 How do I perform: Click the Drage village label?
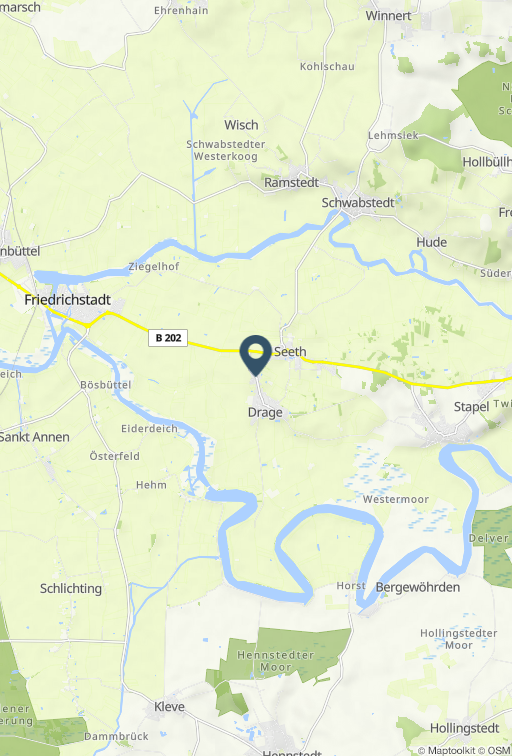point(265,413)
